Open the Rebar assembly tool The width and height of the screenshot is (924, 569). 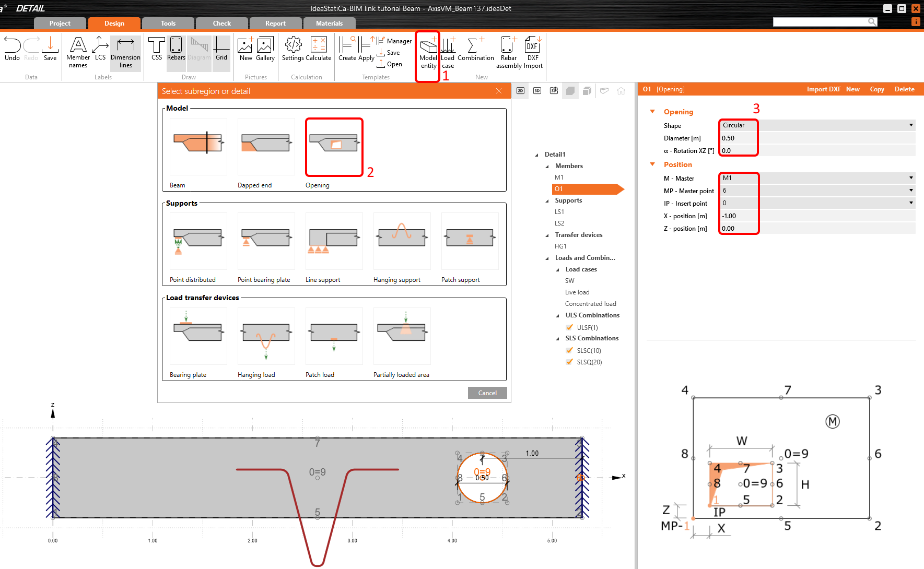click(508, 52)
